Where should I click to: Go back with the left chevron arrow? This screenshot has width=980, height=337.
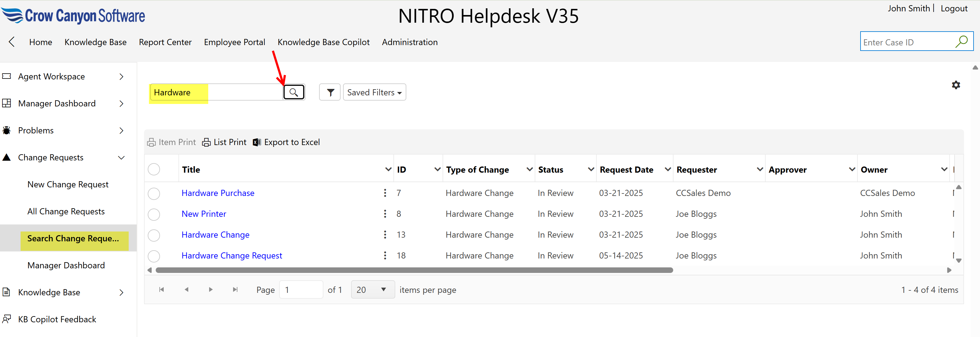pos(12,42)
